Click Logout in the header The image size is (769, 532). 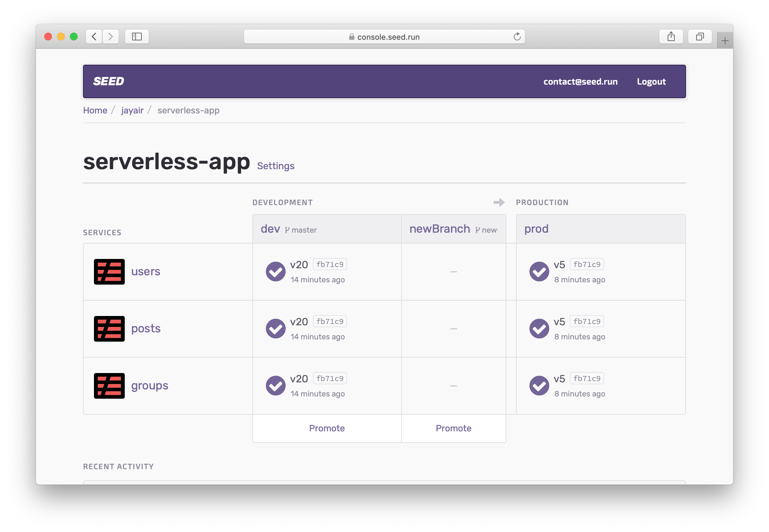coord(651,82)
